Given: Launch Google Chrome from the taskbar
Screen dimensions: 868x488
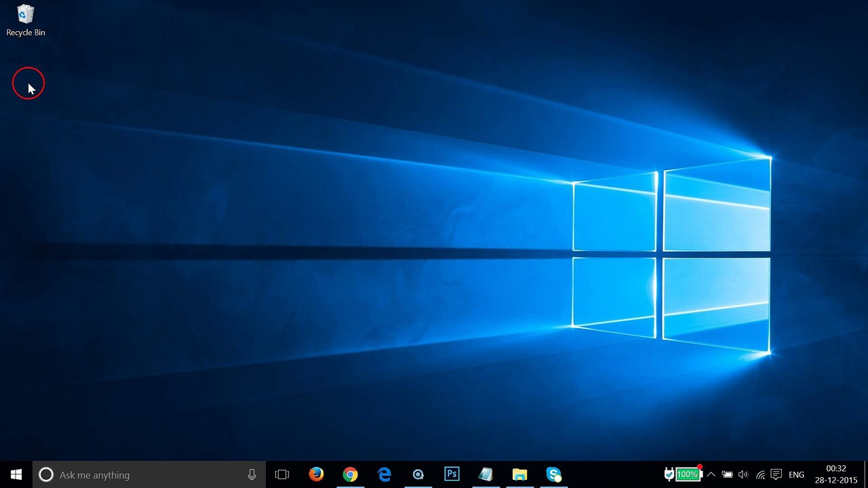Looking at the screenshot, I should click(x=350, y=474).
